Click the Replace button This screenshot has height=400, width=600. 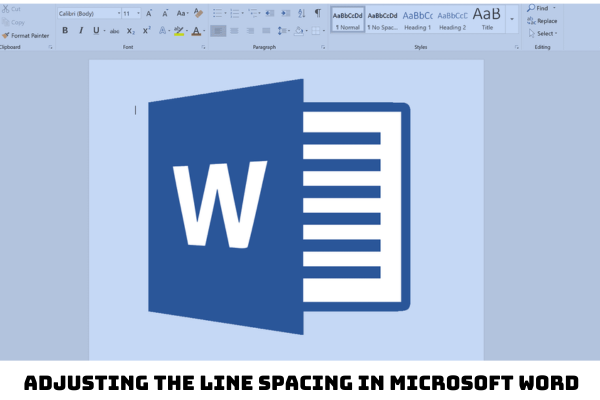(x=542, y=21)
